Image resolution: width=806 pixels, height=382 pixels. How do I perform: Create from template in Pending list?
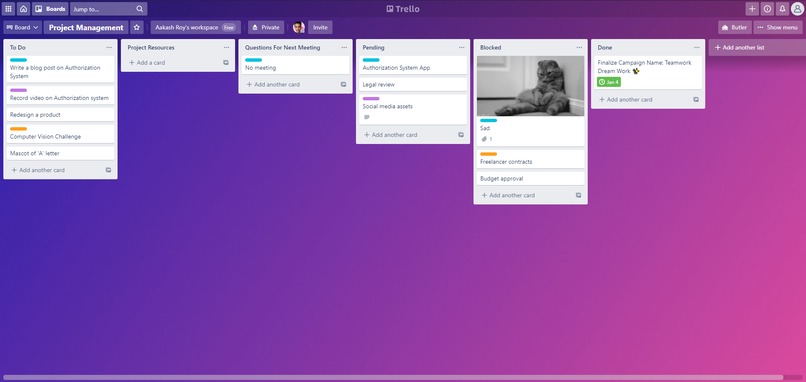point(461,135)
